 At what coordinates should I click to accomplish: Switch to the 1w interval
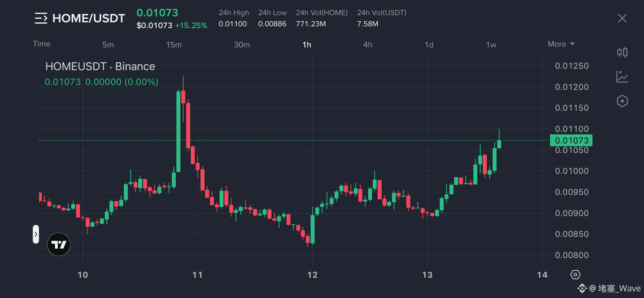[x=491, y=45]
